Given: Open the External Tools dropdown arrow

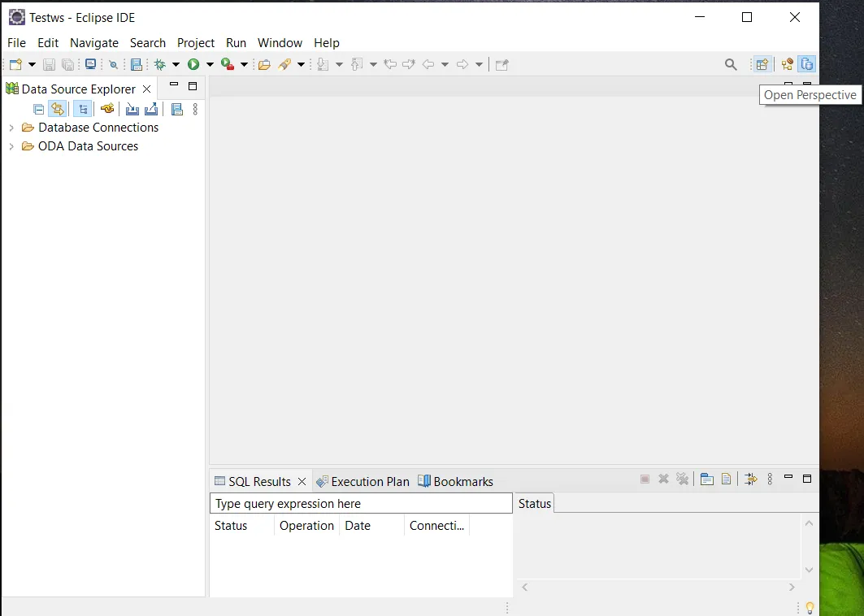Looking at the screenshot, I should coord(244,64).
